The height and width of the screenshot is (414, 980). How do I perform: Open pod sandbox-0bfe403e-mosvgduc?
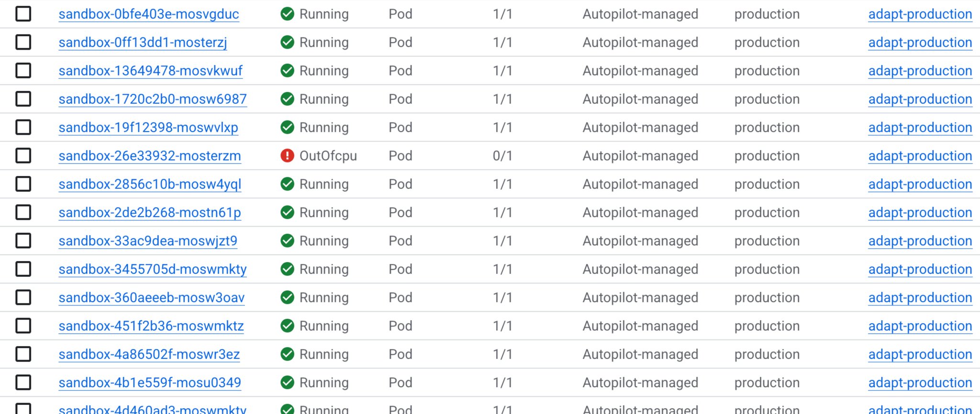[149, 14]
